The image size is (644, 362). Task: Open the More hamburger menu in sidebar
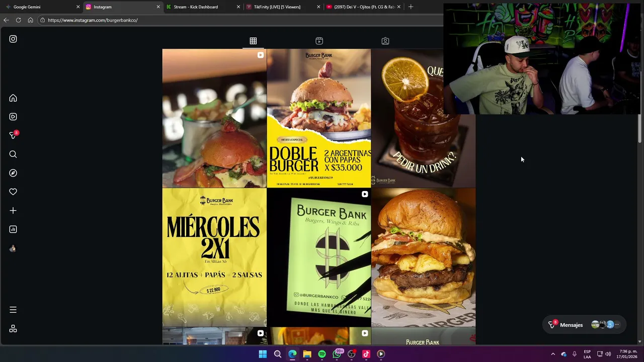[13, 310]
